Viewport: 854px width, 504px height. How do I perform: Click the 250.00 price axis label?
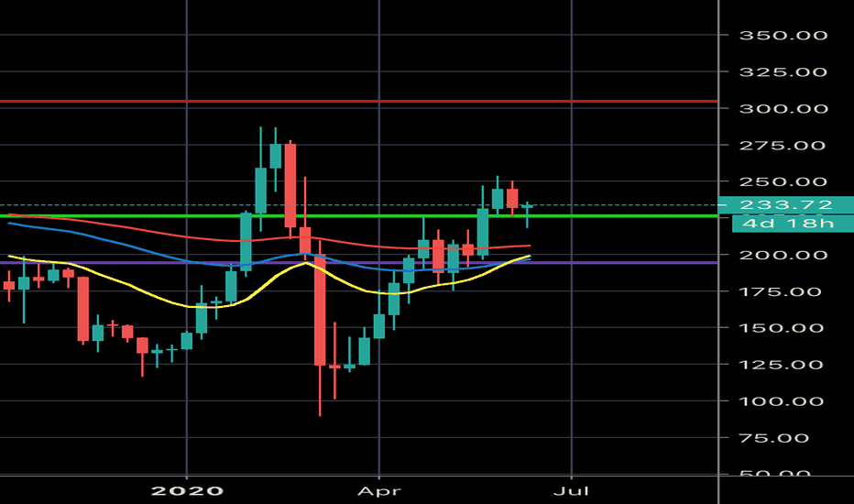(783, 181)
